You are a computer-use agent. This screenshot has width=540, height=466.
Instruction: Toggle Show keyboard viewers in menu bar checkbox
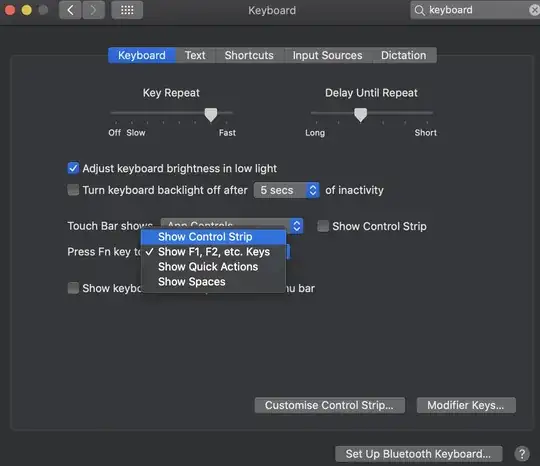[x=73, y=288]
